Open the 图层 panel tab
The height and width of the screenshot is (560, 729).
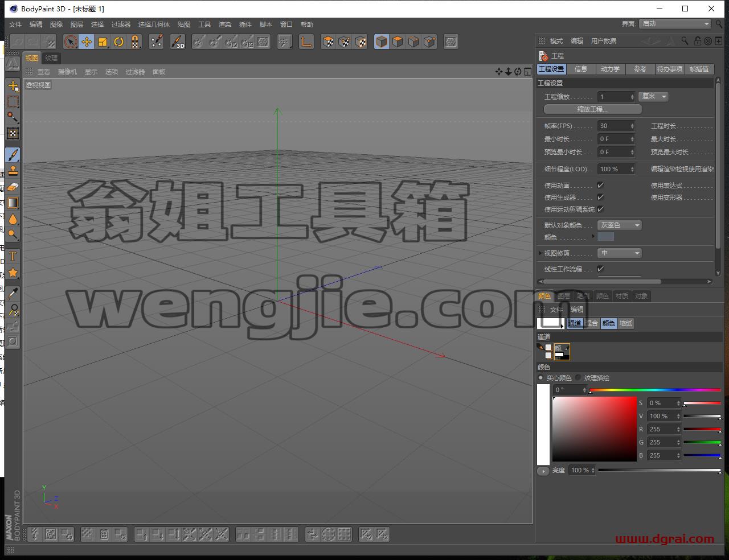point(564,296)
